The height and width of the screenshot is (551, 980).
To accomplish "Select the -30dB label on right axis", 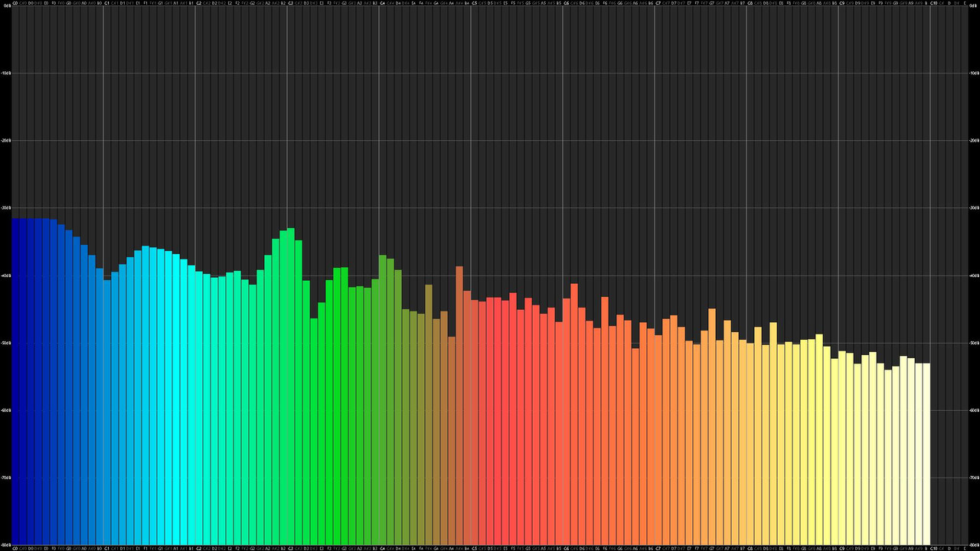I will click(x=973, y=208).
